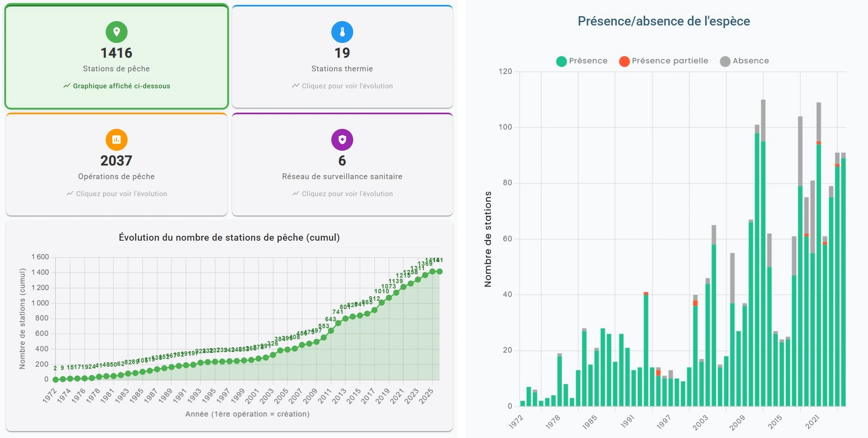Toggle the Absence legend entry
Viewport: 868px width, 438px height.
coord(744,61)
